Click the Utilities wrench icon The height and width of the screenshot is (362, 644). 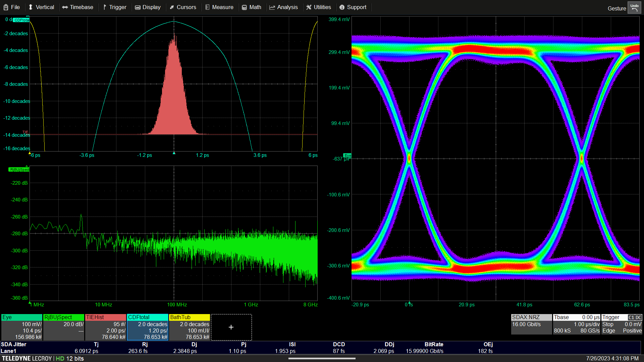[x=309, y=7]
